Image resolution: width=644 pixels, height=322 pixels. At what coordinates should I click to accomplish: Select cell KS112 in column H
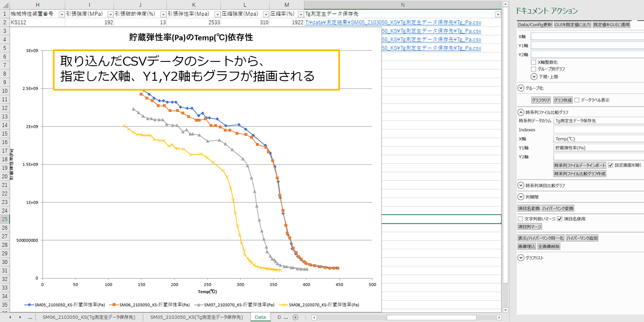point(37,22)
